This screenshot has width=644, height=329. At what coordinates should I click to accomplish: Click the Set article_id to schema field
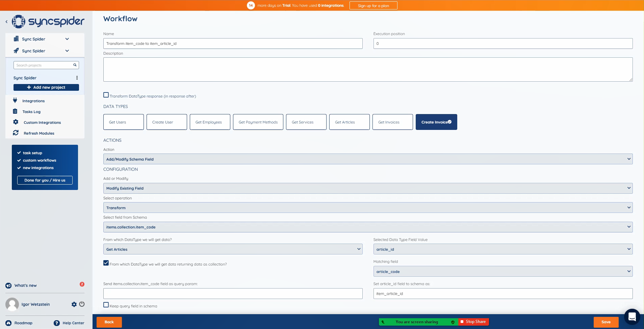click(x=503, y=294)
